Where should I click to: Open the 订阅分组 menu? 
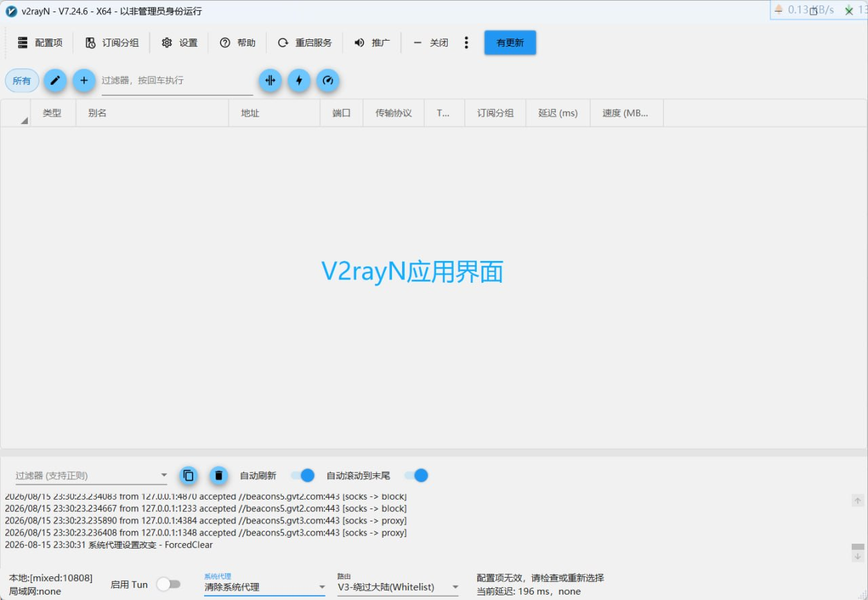[112, 43]
